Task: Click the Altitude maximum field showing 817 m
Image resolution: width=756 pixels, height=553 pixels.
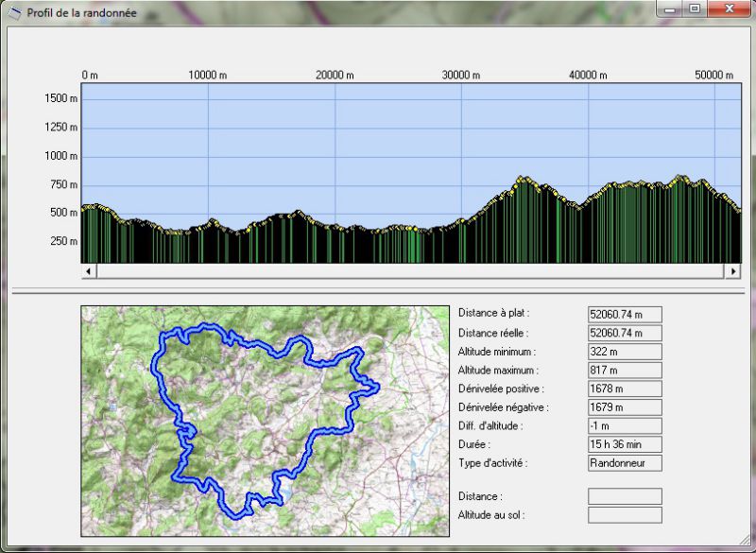Action: pos(625,370)
